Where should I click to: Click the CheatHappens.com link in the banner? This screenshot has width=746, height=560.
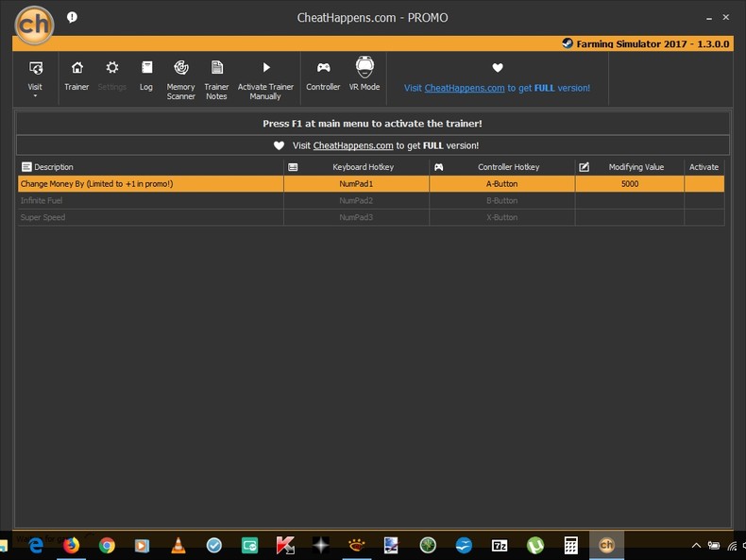tap(353, 145)
